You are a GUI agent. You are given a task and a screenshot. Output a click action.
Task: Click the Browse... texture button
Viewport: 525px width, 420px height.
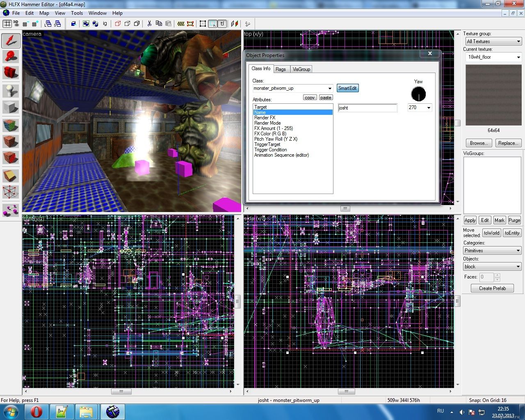479,143
